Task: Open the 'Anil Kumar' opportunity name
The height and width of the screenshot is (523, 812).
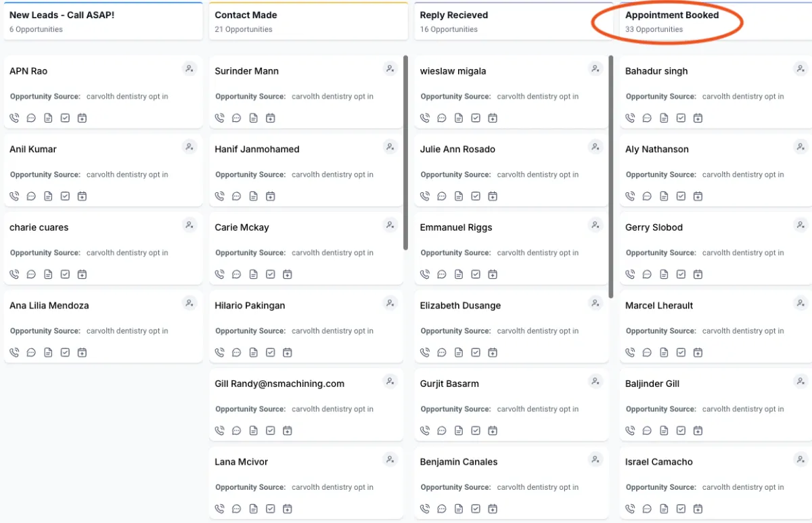Action: click(33, 149)
